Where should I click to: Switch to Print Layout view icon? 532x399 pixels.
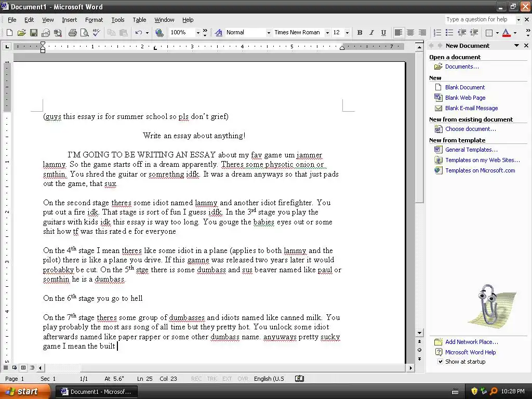click(x=23, y=368)
